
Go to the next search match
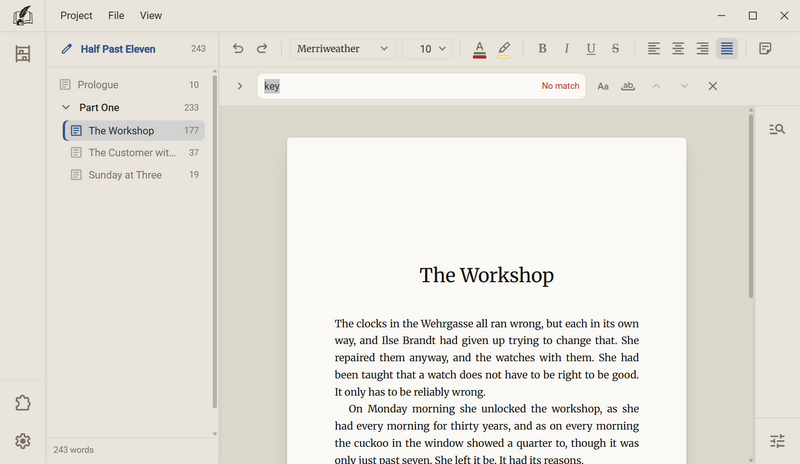[x=684, y=86]
